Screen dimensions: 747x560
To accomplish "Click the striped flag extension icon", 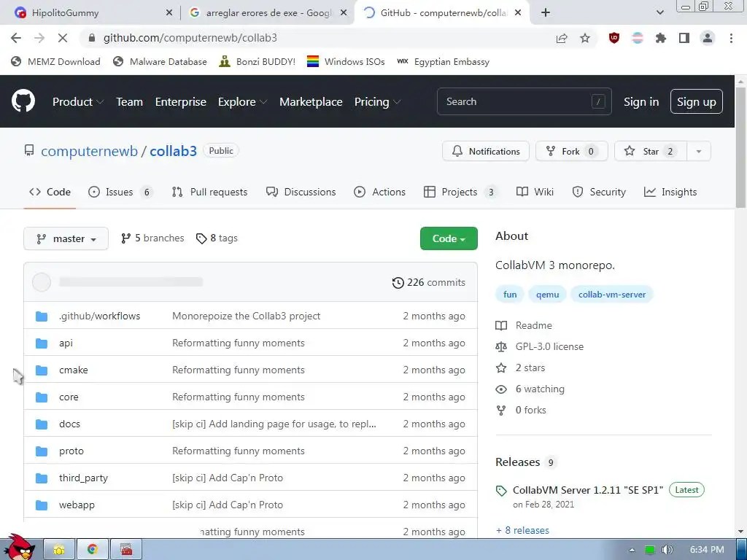I will tap(638, 38).
